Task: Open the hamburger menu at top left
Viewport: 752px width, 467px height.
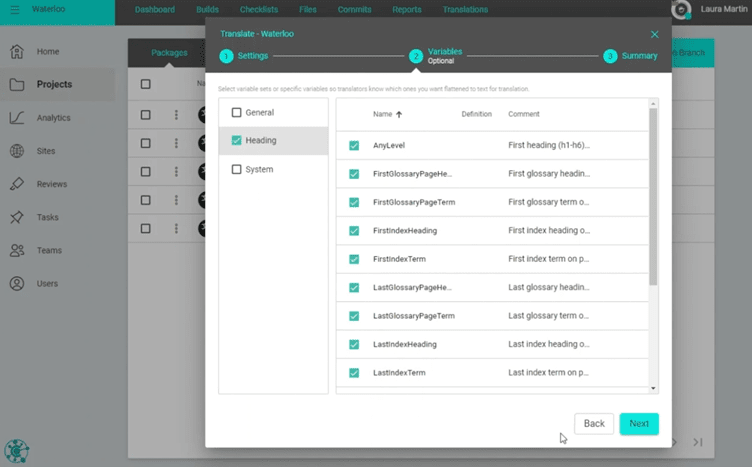Action: (x=14, y=10)
